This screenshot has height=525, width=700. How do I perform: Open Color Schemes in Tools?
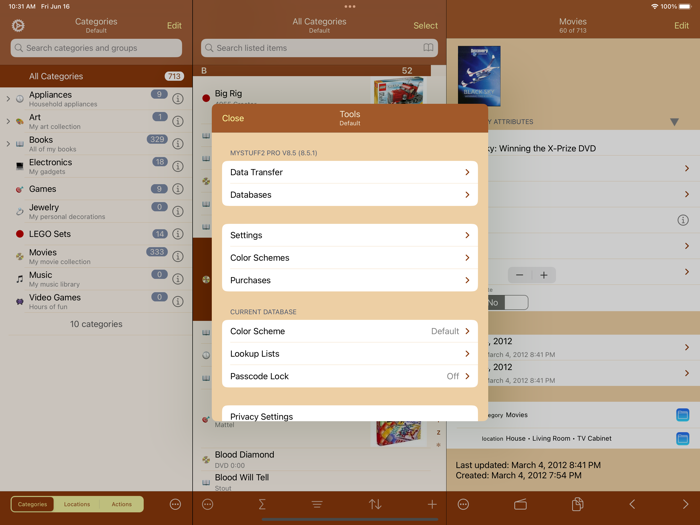click(x=350, y=258)
